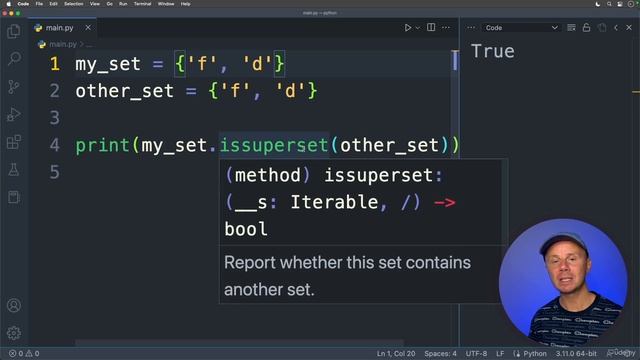640x360 pixels.
Task: Select Python language mode in status bar
Action: pyautogui.click(x=534, y=353)
